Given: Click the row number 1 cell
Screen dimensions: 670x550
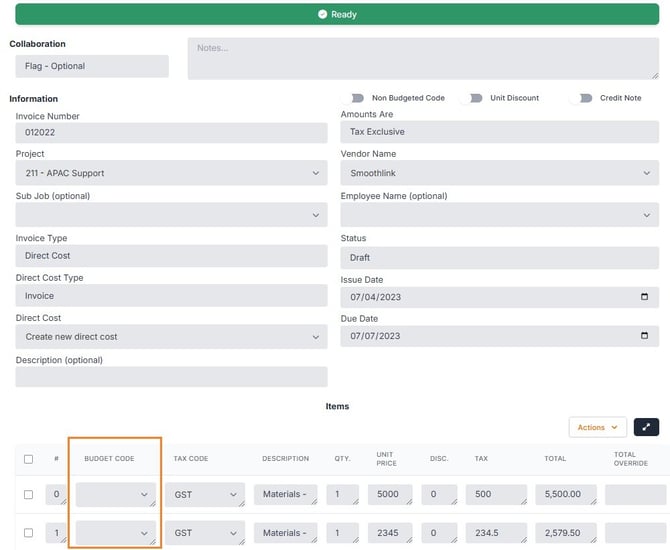Looking at the screenshot, I should (56, 533).
